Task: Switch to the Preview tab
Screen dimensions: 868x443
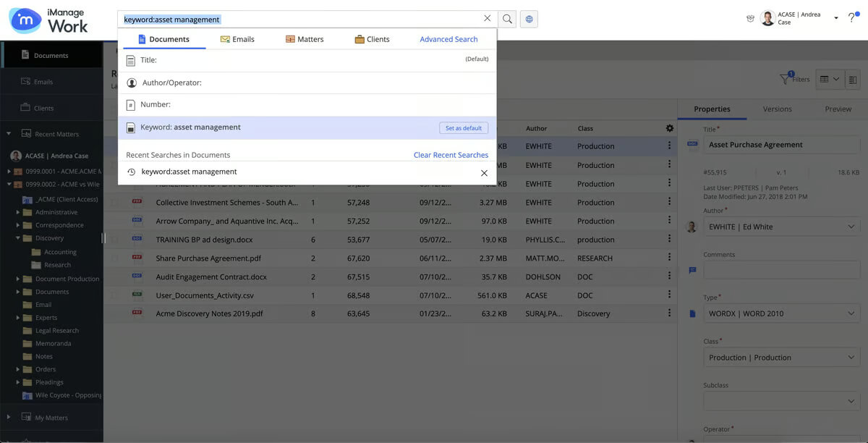Action: 838,109
